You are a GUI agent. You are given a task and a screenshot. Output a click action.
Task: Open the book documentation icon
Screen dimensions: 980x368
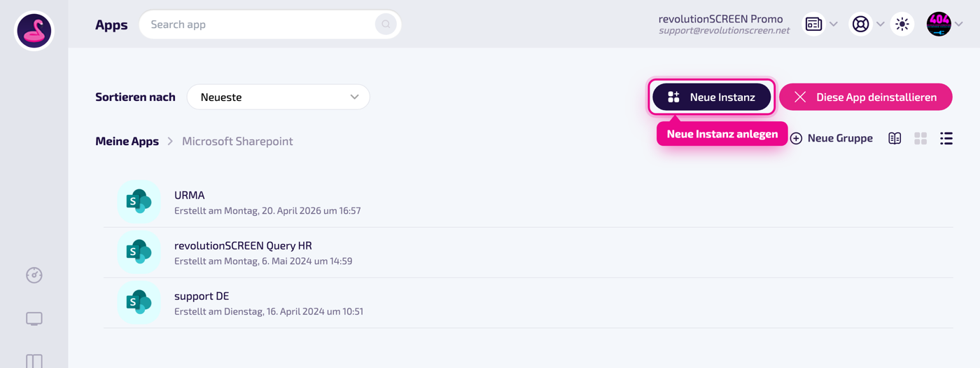point(895,139)
